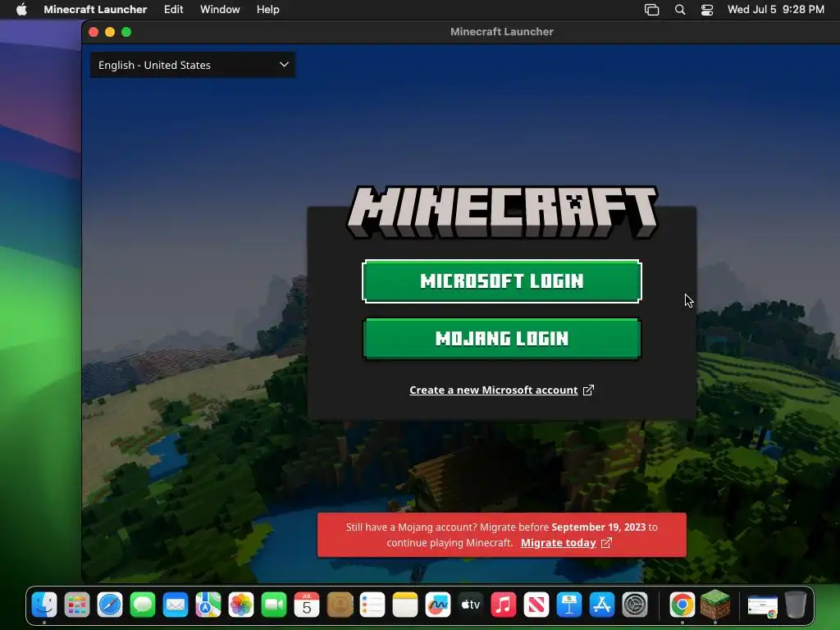Open Freeform from the Dock

coord(438,605)
